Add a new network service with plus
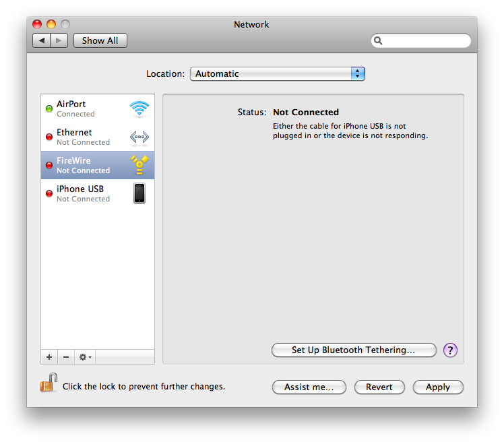This screenshot has width=504, height=444. (49, 357)
